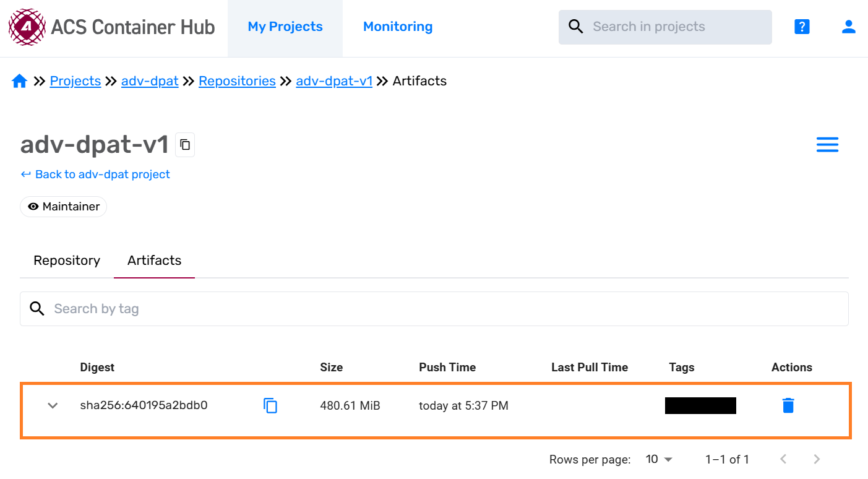
Task: Click the Search in projects field
Action: 674,27
